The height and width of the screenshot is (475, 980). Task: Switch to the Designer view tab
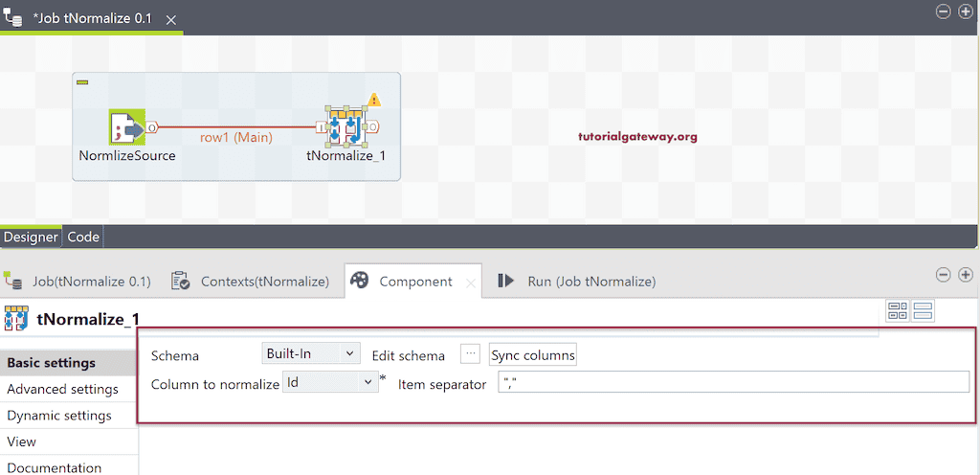(32, 237)
